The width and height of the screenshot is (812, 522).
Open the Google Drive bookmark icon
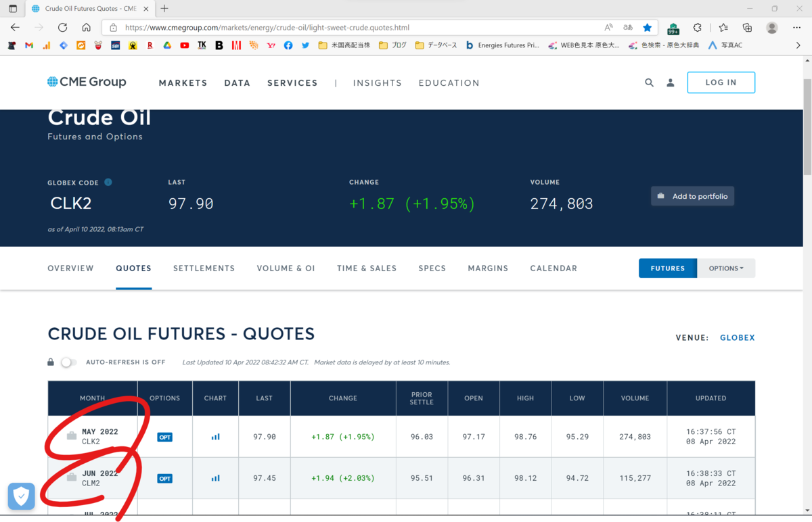167,45
